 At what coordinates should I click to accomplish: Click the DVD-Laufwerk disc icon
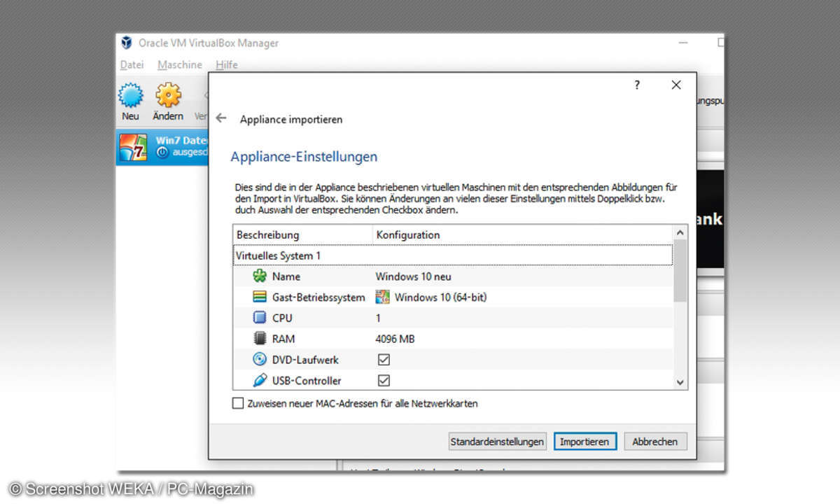pos(260,360)
